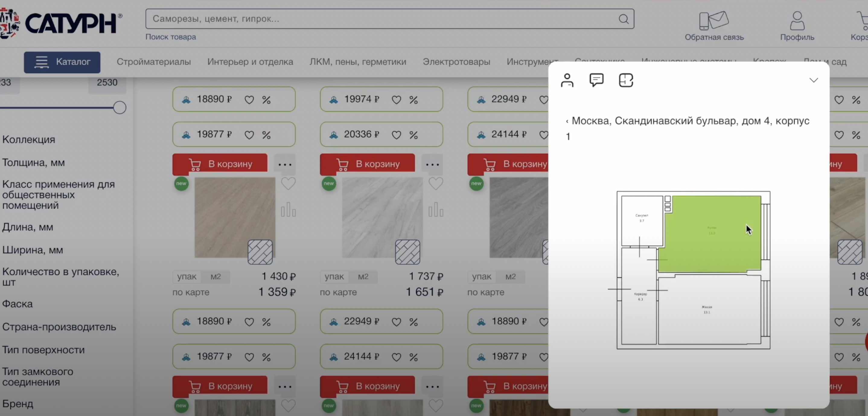
Task: Click the floor plan layout icon in popup
Action: click(x=626, y=80)
